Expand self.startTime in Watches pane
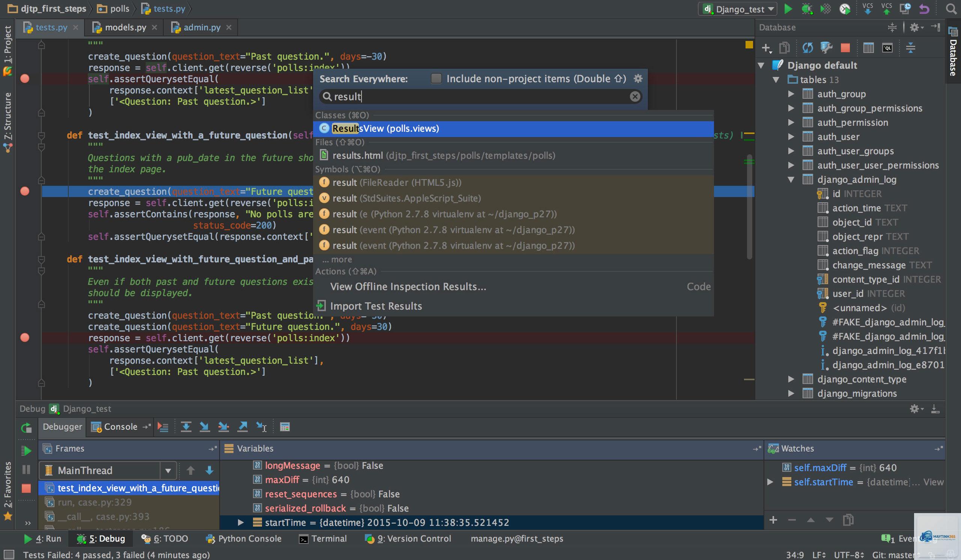Screen dimensions: 961x560 pos(770,482)
